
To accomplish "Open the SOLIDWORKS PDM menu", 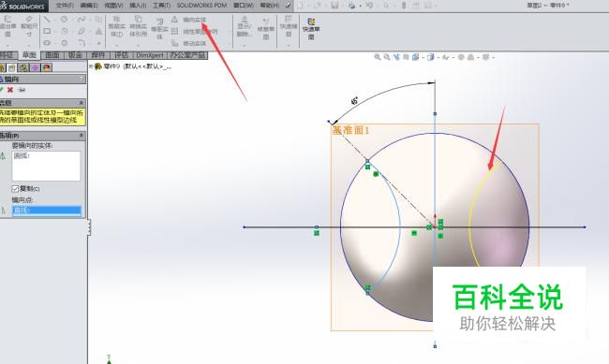I will tap(201, 6).
